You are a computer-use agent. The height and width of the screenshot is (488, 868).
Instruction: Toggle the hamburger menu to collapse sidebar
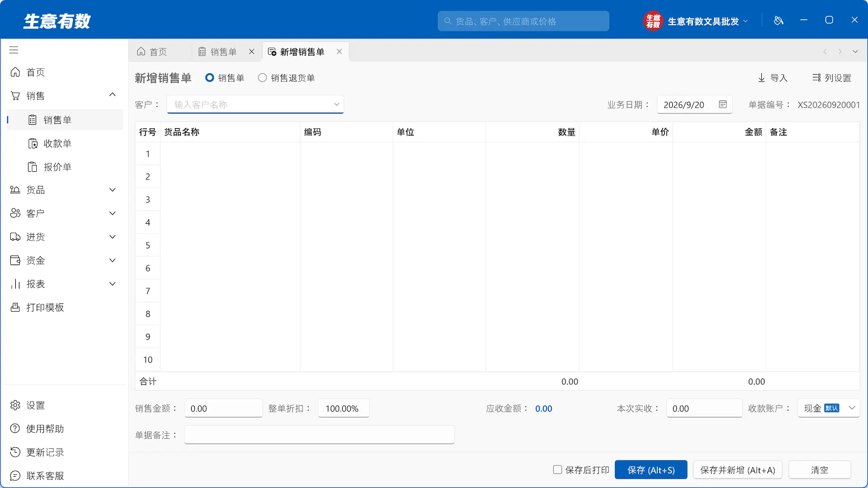point(14,50)
